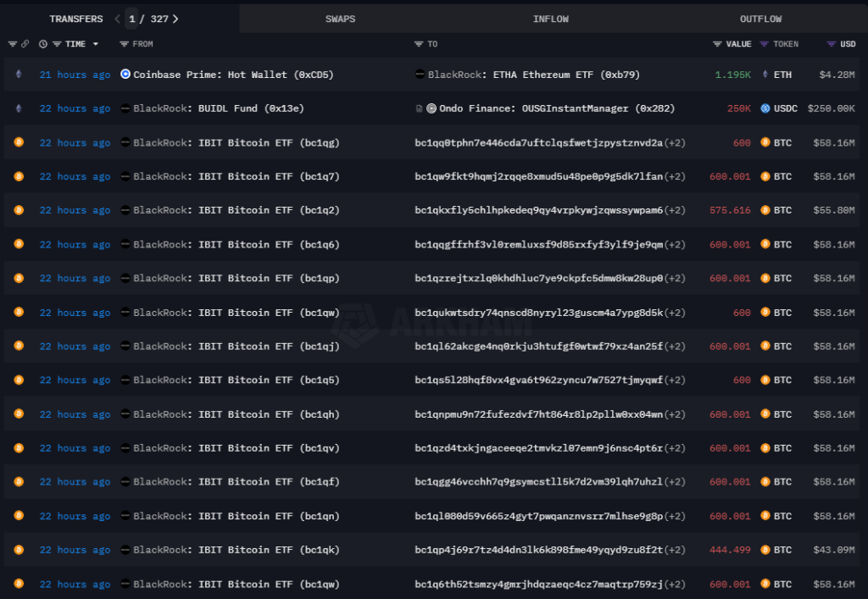Expand (+2) after address bc1qs5l28hqf8vx4gva6

coord(675,380)
